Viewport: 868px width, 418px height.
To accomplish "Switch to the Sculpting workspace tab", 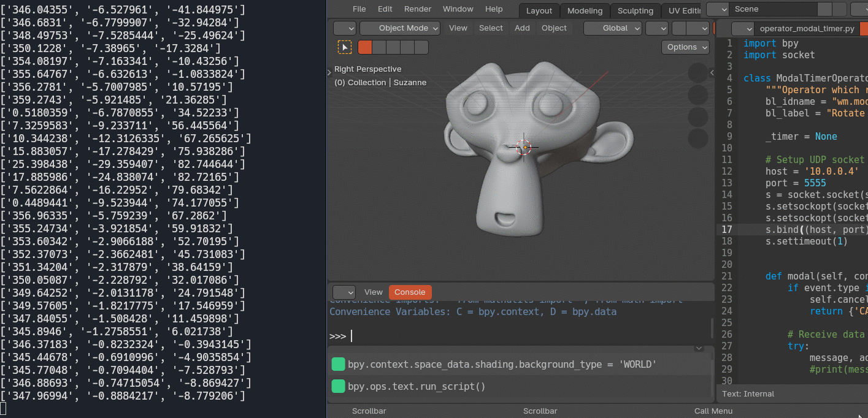I will click(x=635, y=10).
